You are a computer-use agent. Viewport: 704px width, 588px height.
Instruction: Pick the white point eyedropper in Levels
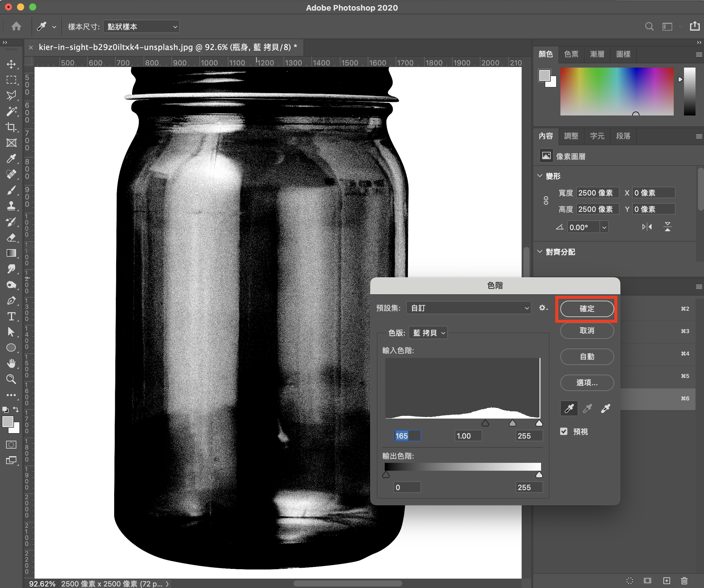pyautogui.click(x=606, y=408)
